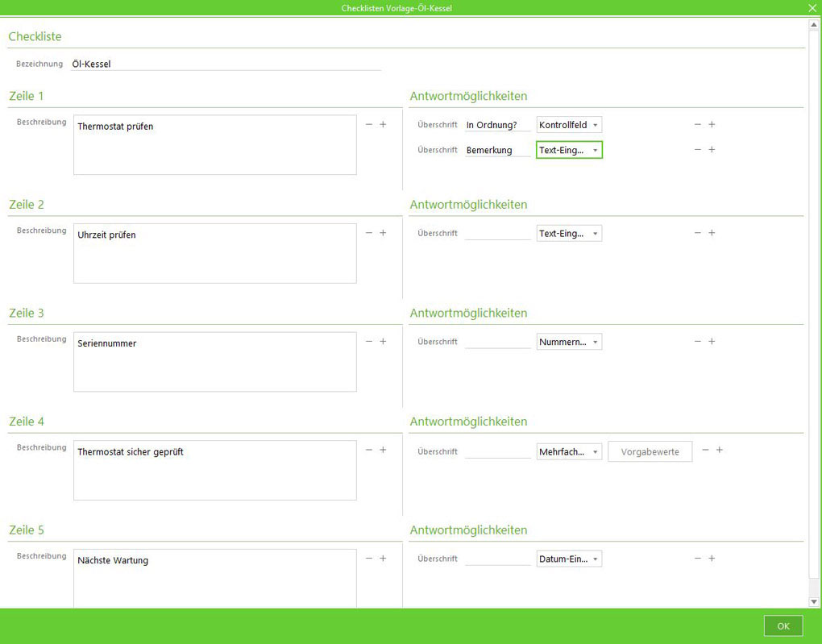Remove the 'In Ordnung?' answer with minus icon
822x644 pixels.
[x=698, y=125]
